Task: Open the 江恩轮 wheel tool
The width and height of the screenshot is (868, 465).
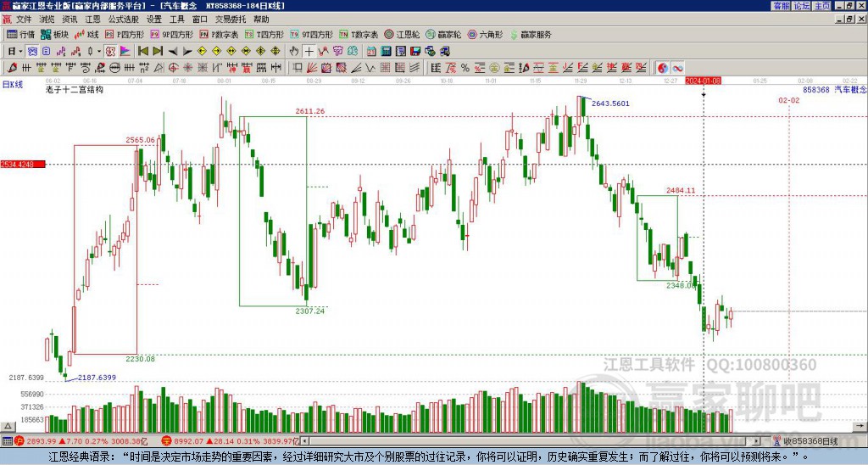Action: [x=402, y=34]
